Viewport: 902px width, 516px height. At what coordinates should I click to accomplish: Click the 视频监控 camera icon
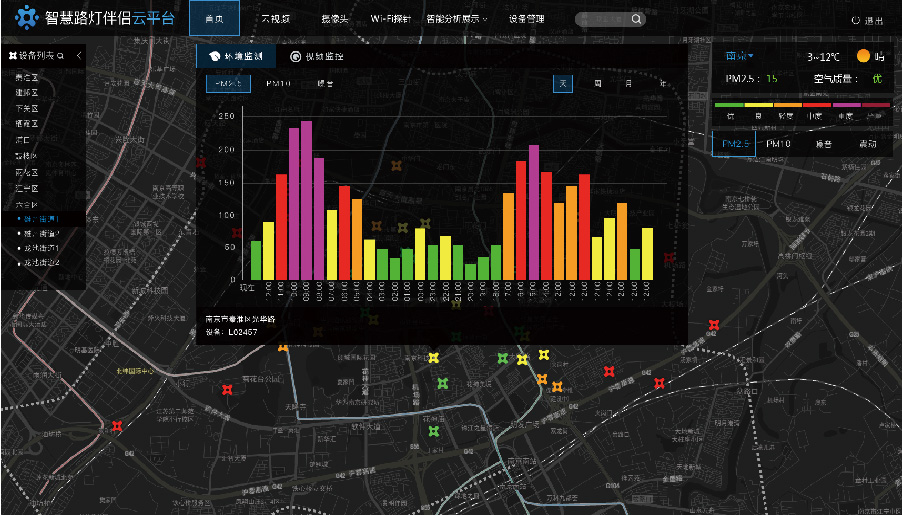[295, 57]
